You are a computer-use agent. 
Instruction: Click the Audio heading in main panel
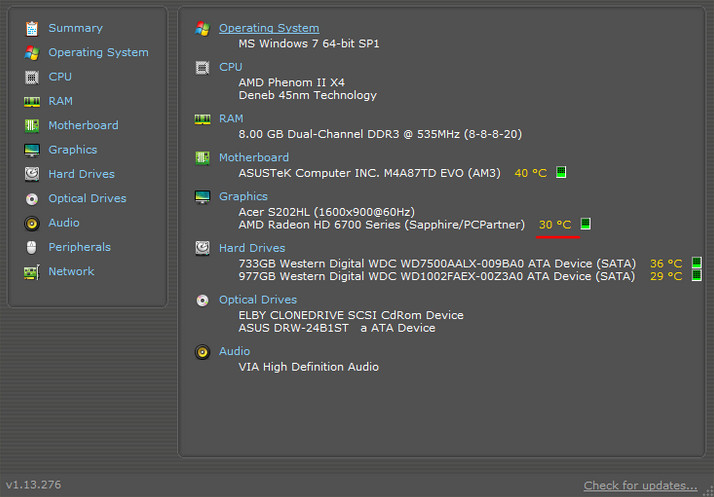click(x=235, y=351)
